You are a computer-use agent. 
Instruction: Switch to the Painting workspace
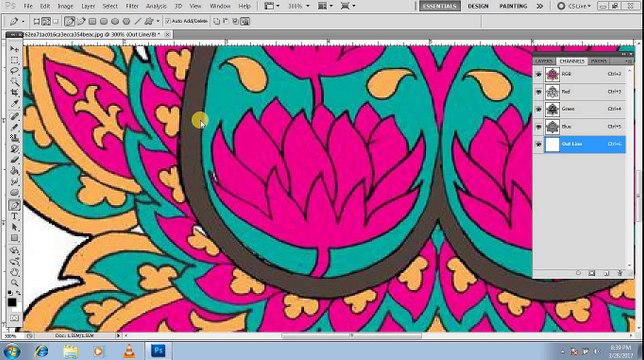pos(513,6)
